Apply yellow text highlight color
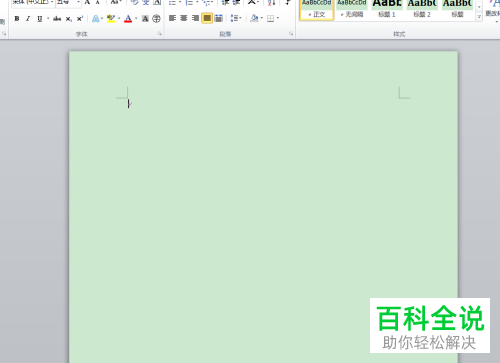This screenshot has height=363, width=500. click(111, 19)
